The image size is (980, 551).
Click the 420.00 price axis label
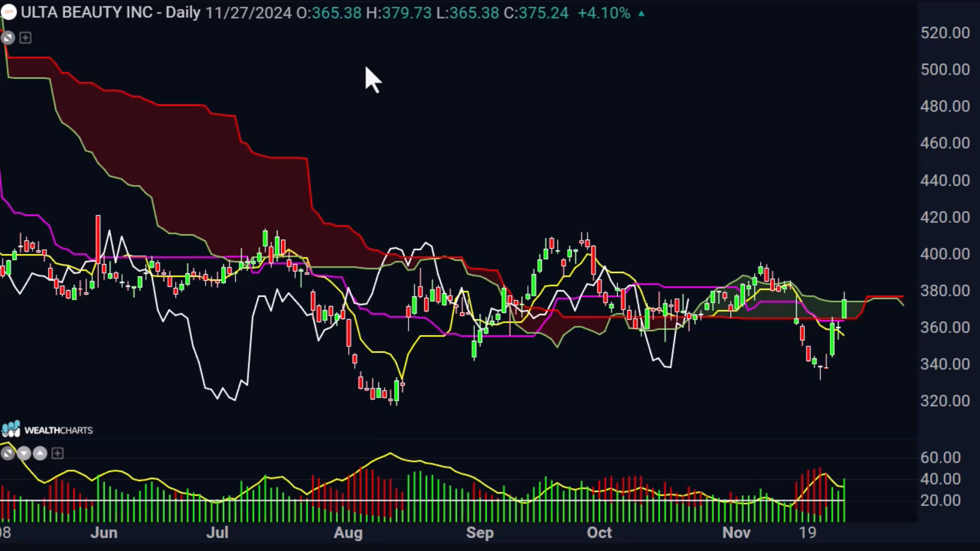[x=945, y=217]
